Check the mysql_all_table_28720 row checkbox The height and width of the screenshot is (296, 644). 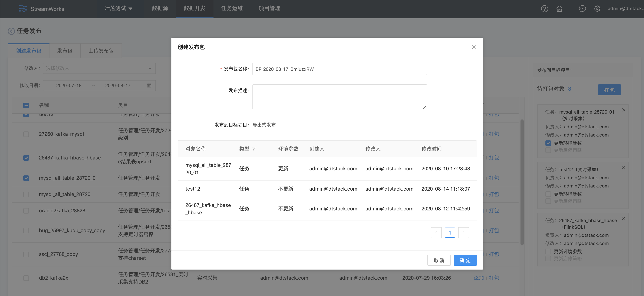coord(26,194)
